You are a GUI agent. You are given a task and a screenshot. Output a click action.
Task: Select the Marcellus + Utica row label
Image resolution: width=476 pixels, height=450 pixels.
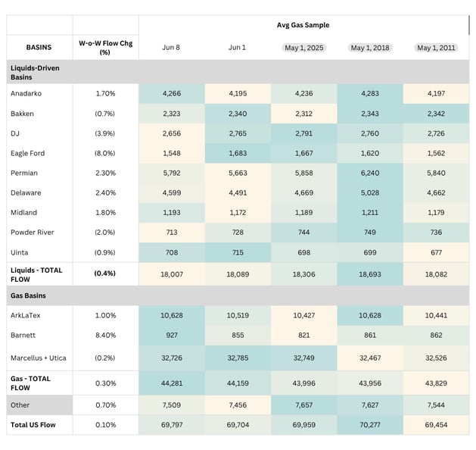tap(39, 358)
